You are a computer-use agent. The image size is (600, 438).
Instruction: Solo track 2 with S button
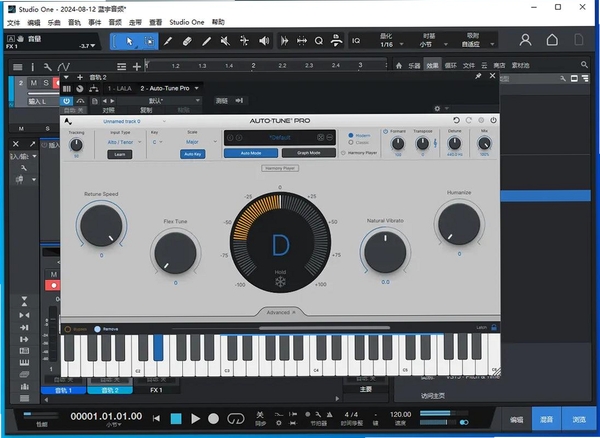click(x=46, y=83)
